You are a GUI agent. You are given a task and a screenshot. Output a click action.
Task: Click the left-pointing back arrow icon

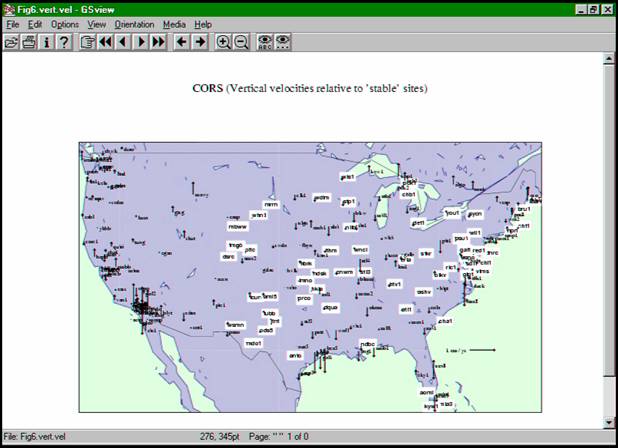pyautogui.click(x=181, y=42)
